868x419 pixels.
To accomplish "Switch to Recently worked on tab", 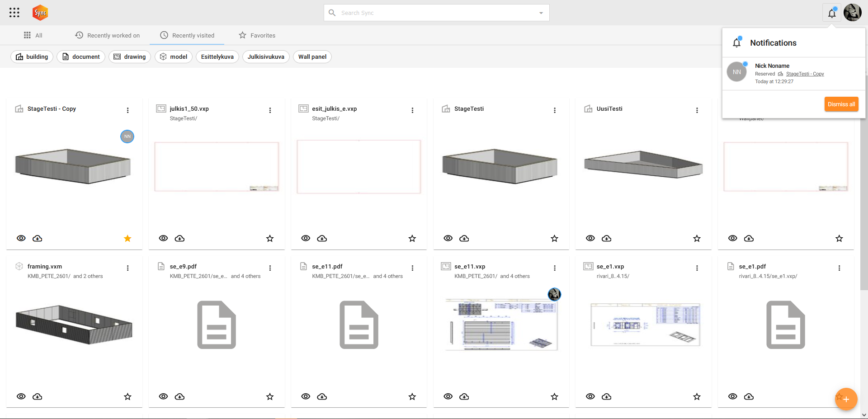I will pos(108,35).
